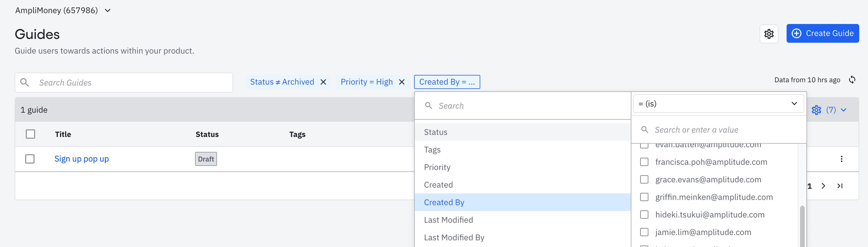Screen dimensions: 868x247
Task: Click the Create Guide button
Action: click(822, 33)
